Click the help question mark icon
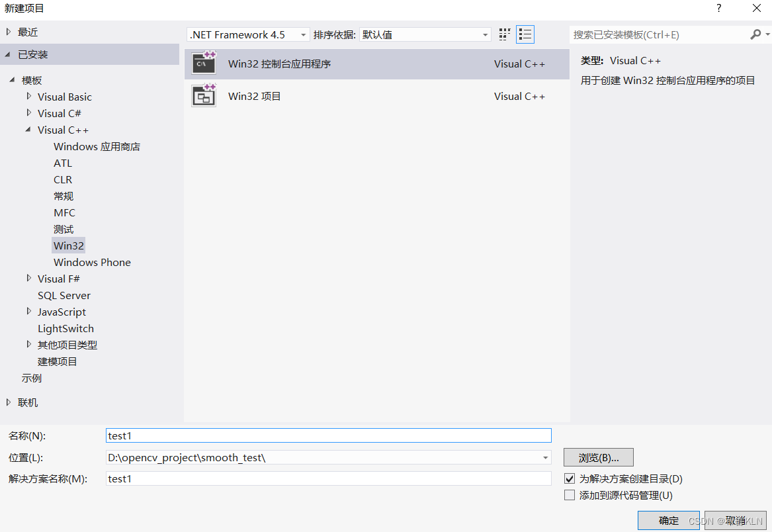 718,9
